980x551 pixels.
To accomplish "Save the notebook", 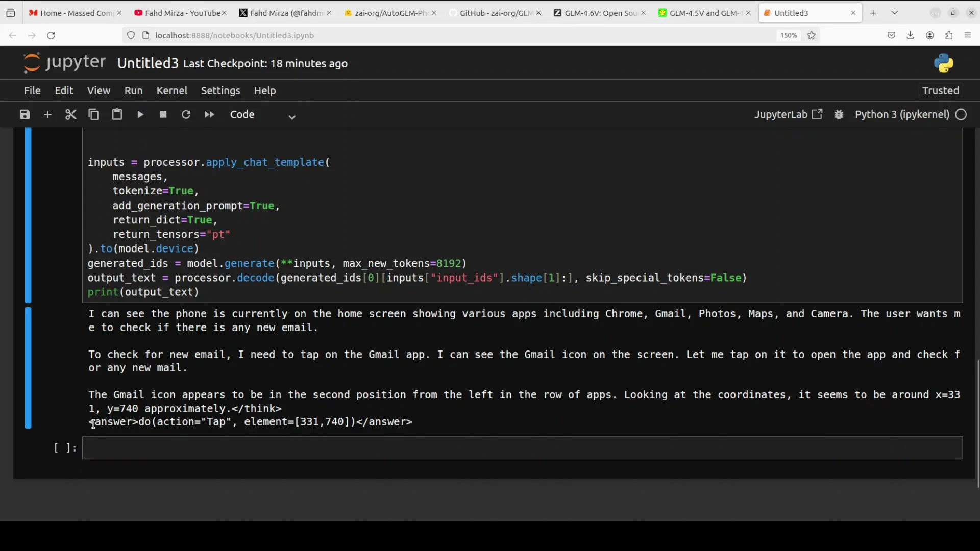I will tap(24, 114).
